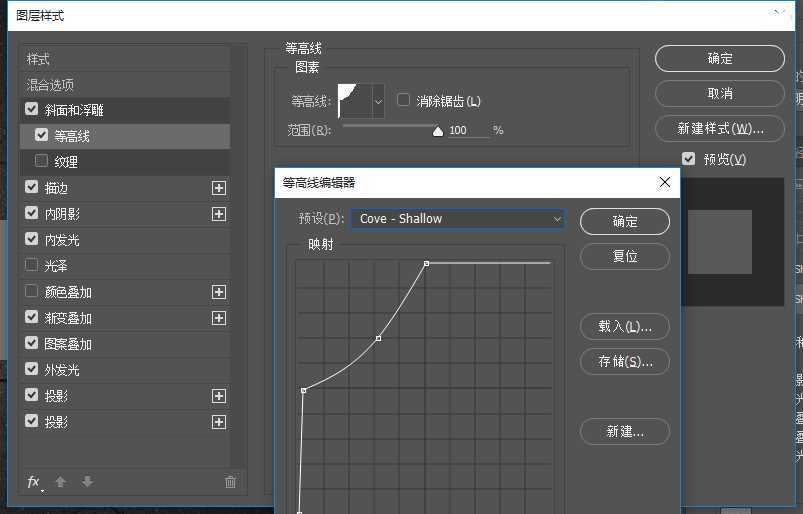
Task: Click the move effect up arrow
Action: (60, 482)
